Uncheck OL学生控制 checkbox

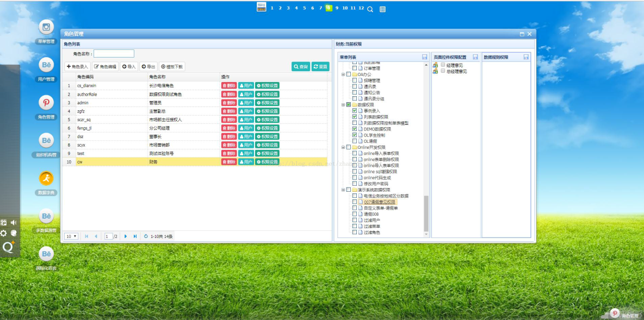pyautogui.click(x=355, y=135)
